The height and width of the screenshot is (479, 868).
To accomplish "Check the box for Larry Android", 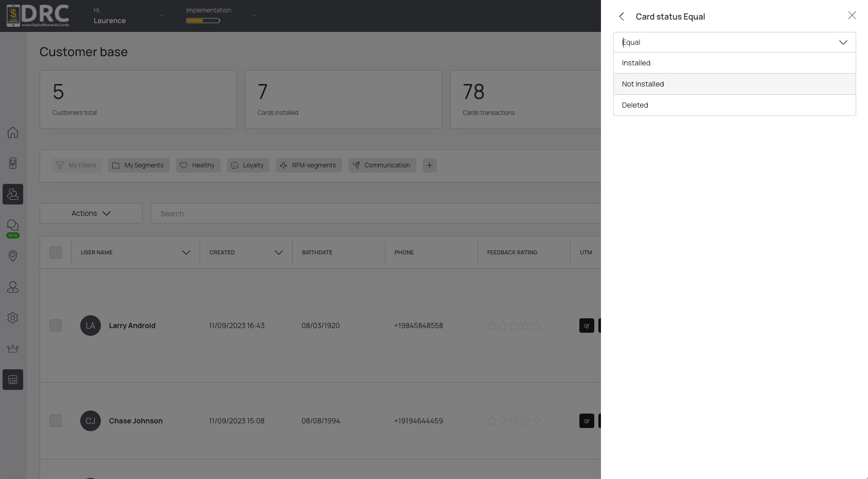I will 56,326.
